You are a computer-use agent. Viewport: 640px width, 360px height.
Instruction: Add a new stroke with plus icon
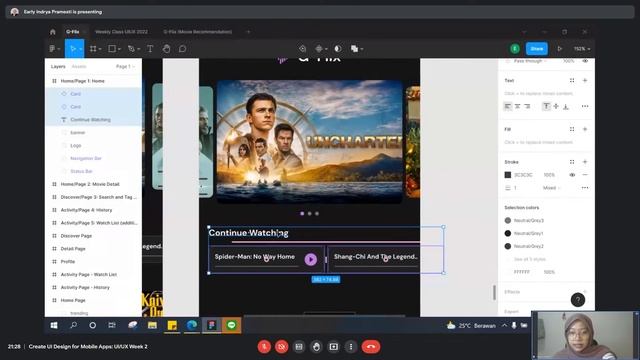(585, 162)
